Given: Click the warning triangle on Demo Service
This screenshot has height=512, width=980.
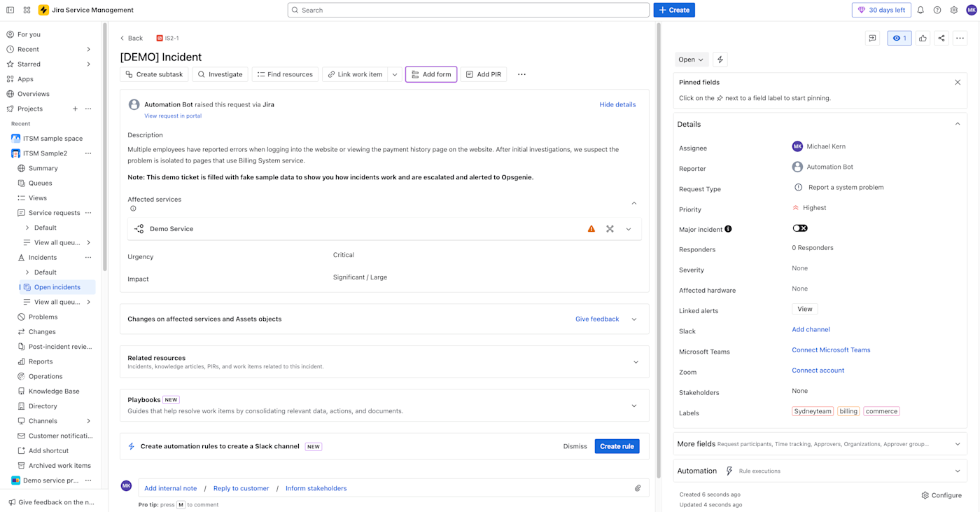Looking at the screenshot, I should click(591, 229).
